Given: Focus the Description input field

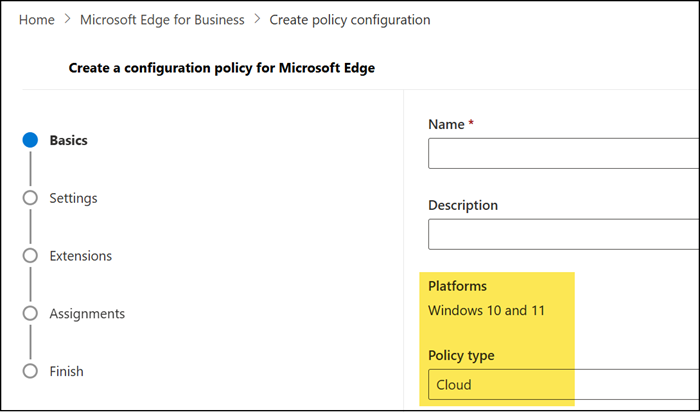Looking at the screenshot, I should [x=564, y=234].
